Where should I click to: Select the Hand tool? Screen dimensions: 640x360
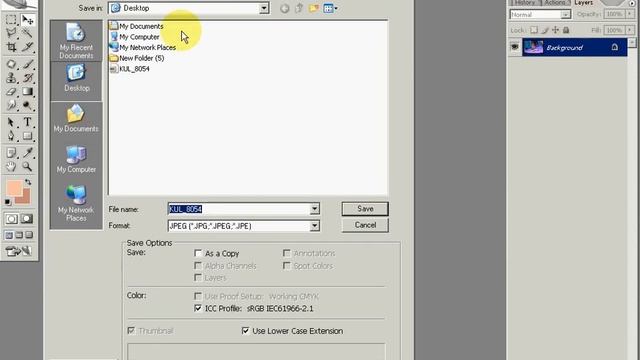coord(11,167)
